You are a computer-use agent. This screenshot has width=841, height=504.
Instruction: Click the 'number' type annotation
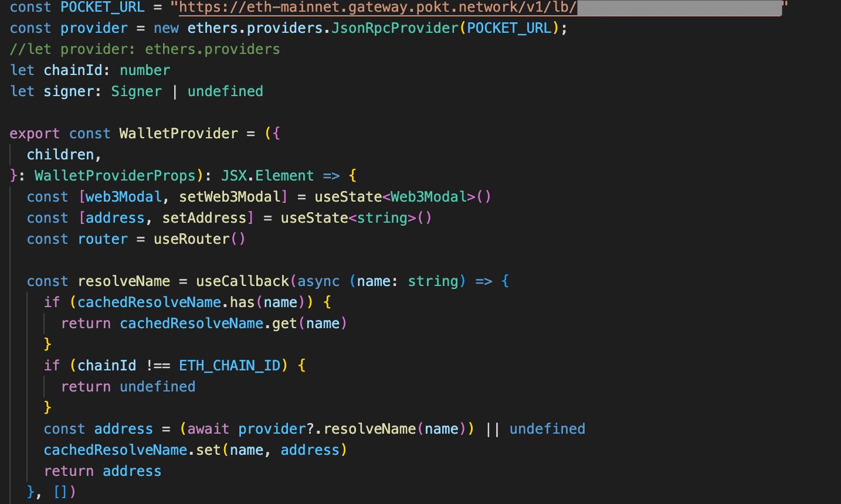click(145, 70)
